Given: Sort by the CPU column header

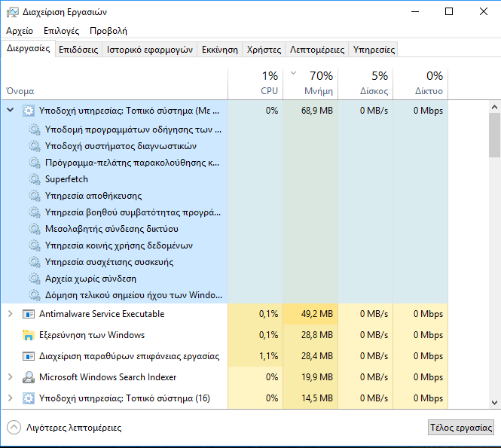Looking at the screenshot, I should pyautogui.click(x=255, y=84).
